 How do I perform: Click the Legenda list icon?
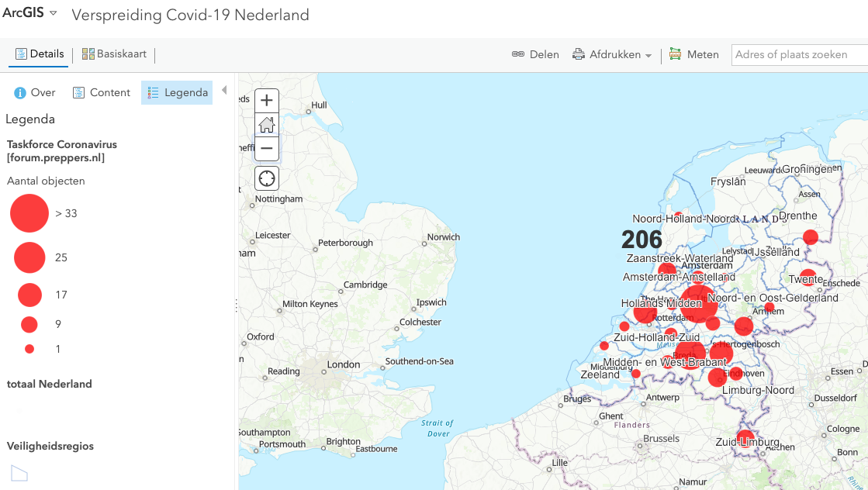[x=154, y=93]
